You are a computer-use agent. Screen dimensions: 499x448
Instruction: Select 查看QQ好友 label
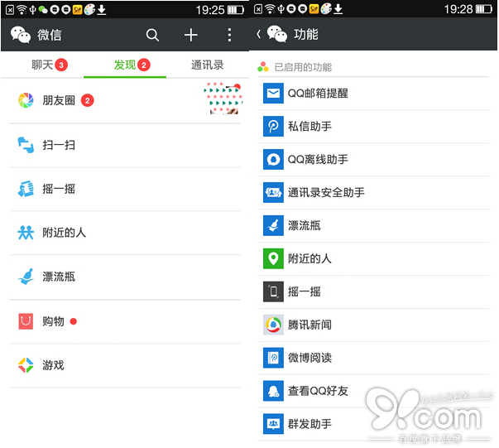318,391
